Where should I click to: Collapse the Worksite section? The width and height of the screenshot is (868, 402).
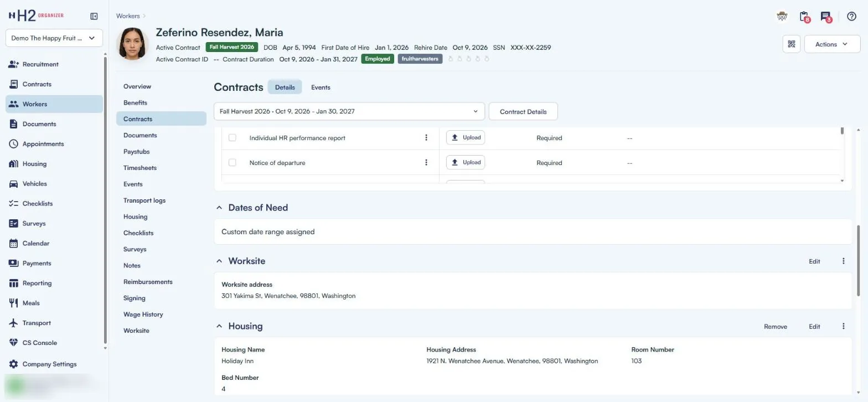point(219,261)
